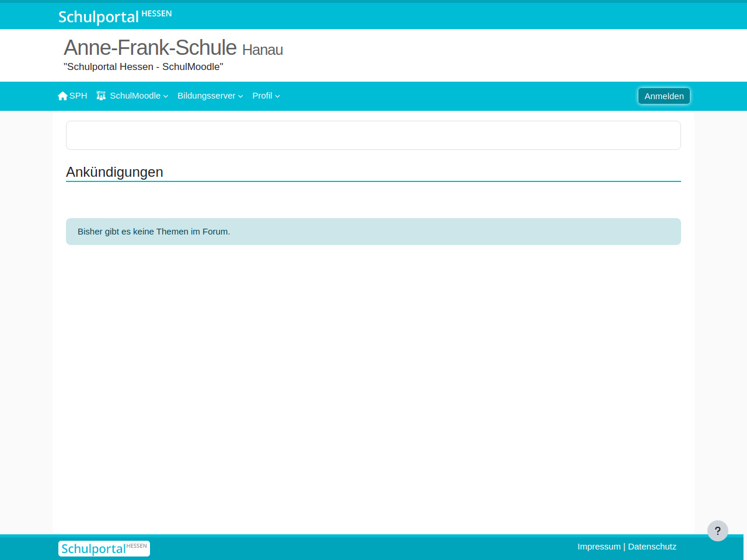Open the Datenschutz link

click(652, 547)
